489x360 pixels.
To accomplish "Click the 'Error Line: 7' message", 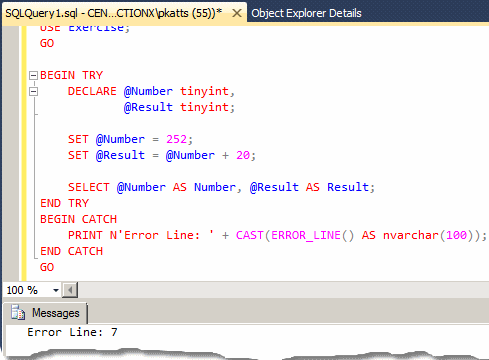I will coord(72,332).
